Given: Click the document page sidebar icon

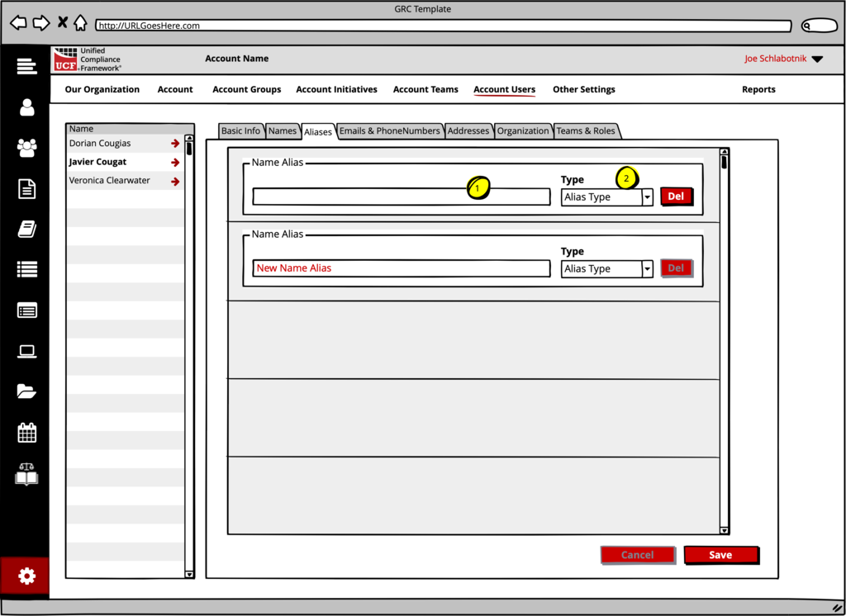Looking at the screenshot, I should pyautogui.click(x=26, y=189).
